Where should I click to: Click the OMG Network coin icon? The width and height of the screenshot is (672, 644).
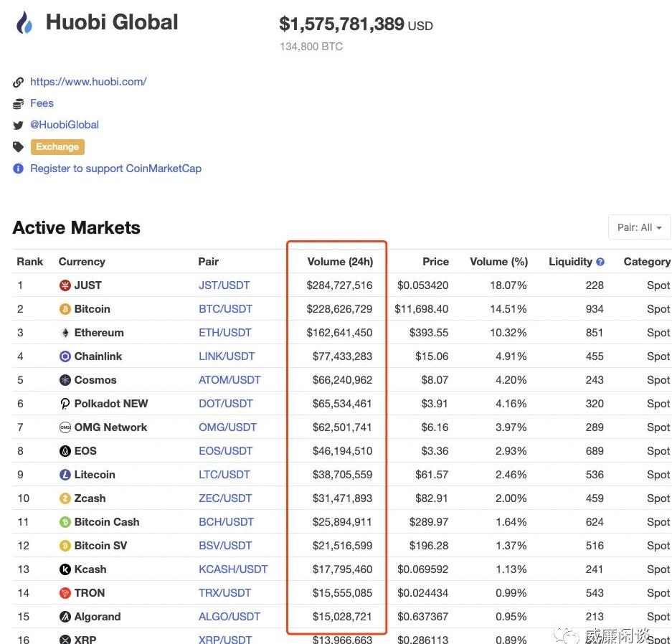coord(65,427)
